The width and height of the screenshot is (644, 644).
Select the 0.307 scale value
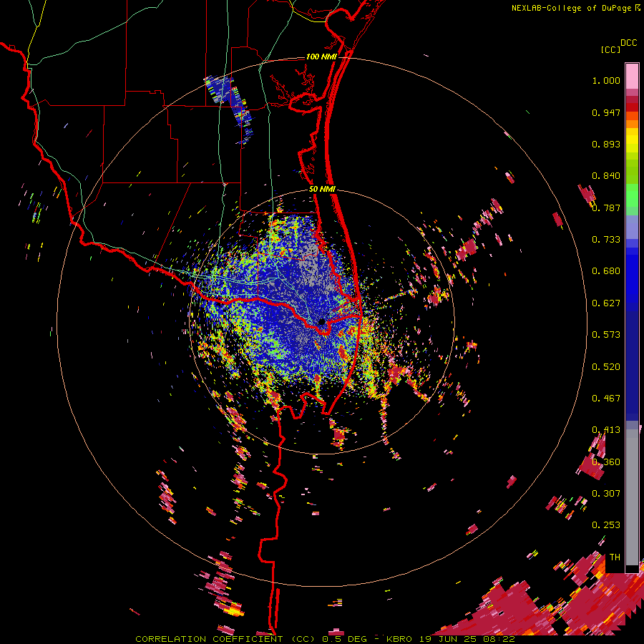pos(606,494)
